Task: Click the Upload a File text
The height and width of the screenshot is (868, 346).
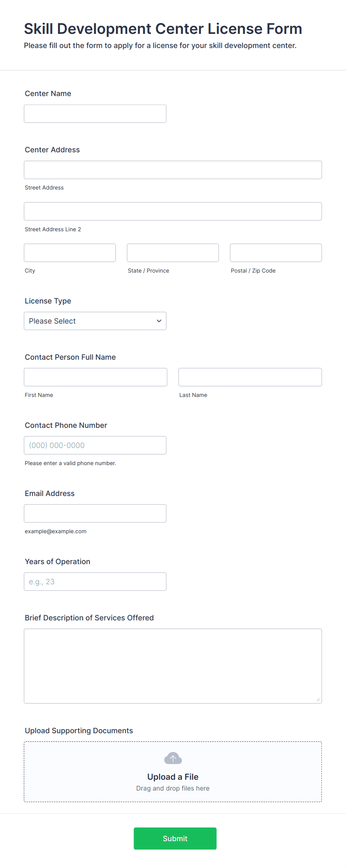Action: pos(173,777)
